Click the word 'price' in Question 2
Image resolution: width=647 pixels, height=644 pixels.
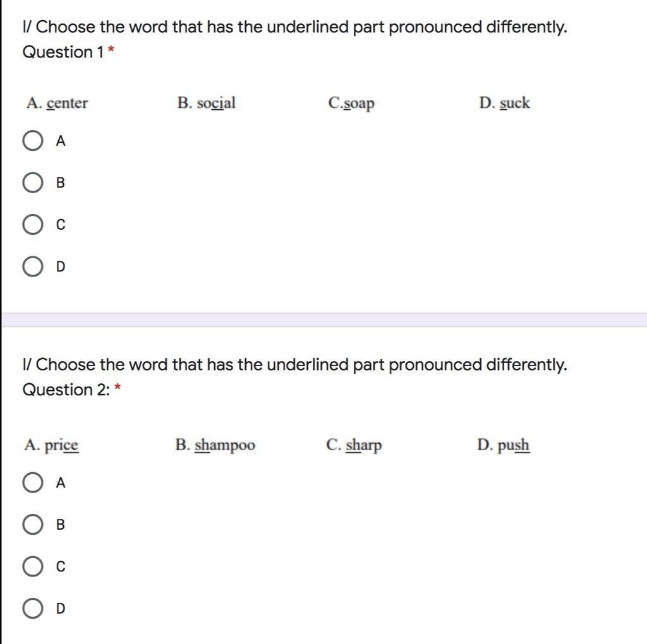pyautogui.click(x=61, y=446)
